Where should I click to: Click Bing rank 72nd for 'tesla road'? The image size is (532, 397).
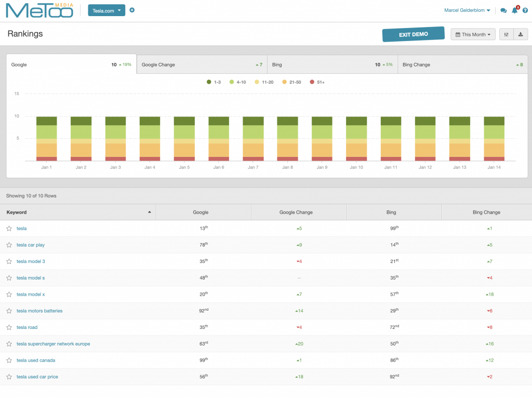pyautogui.click(x=394, y=327)
